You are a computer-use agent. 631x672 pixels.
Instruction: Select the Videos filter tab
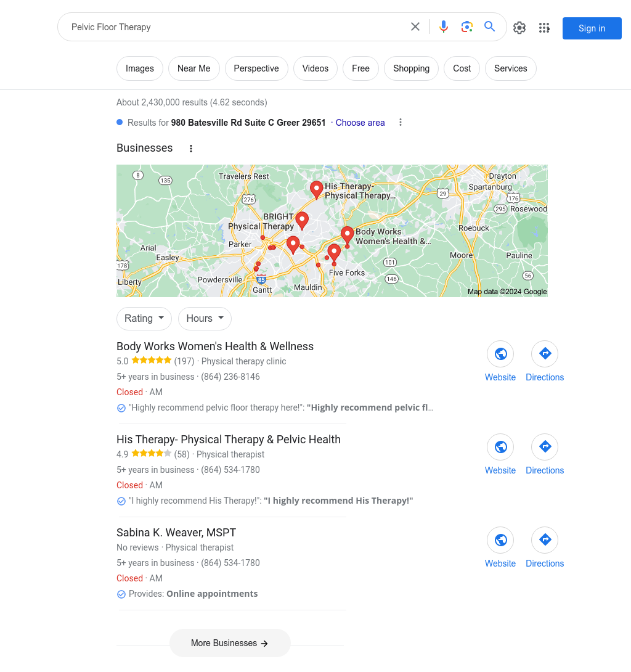pyautogui.click(x=315, y=68)
